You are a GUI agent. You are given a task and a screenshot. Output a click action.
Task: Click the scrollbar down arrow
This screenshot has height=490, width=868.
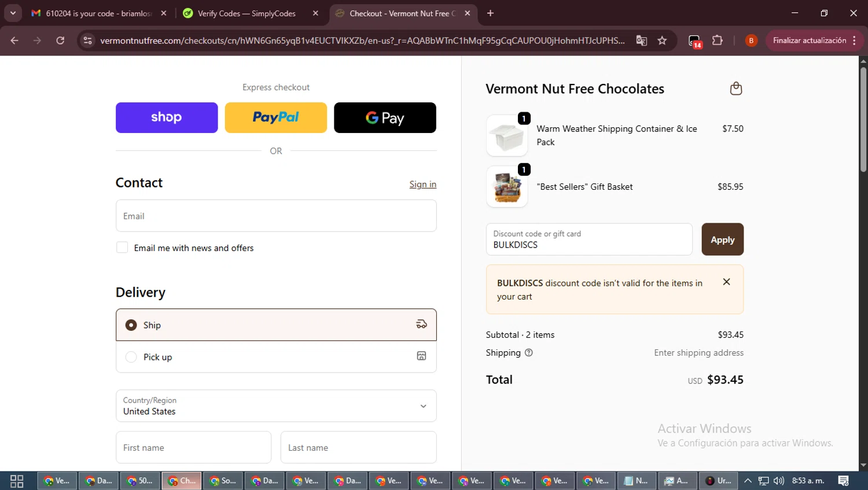click(x=863, y=465)
